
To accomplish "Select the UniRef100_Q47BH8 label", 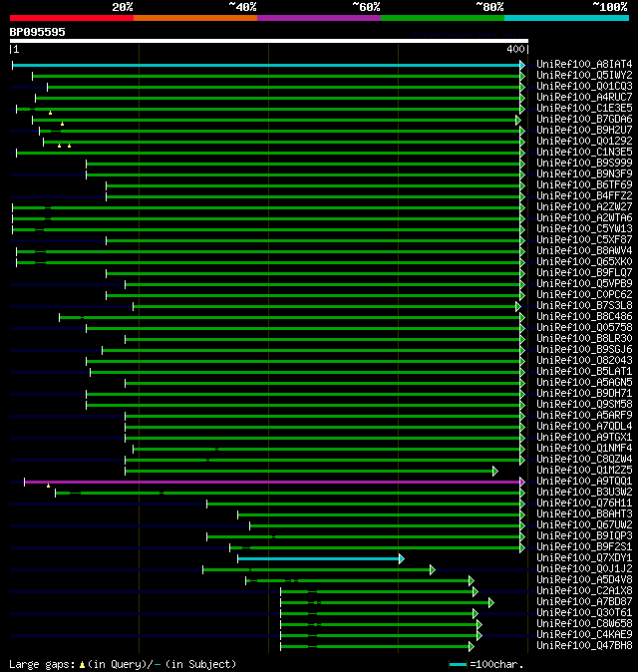I will [584, 645].
